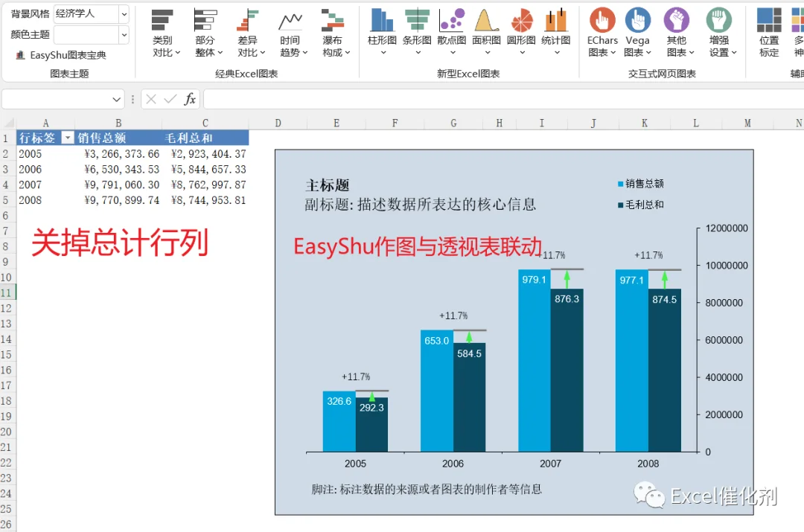This screenshot has width=804, height=532.
Task: Click the 销售总额 legend entry in chart
Action: pyautogui.click(x=641, y=184)
